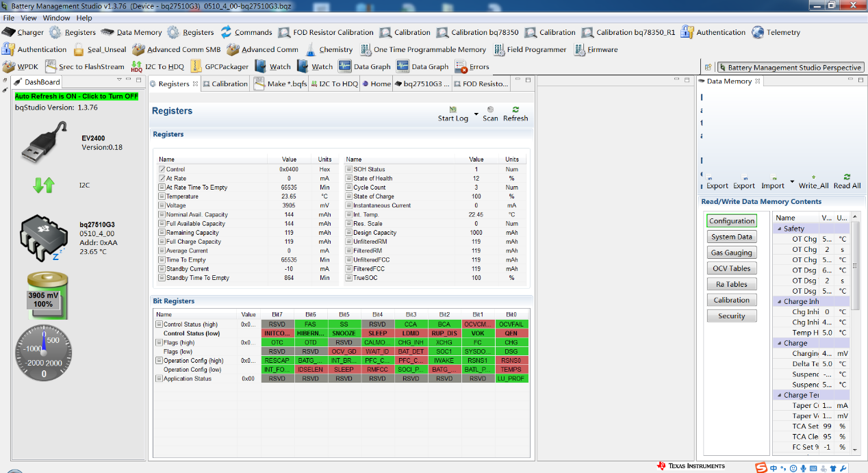Select the System Data button

coord(732,237)
